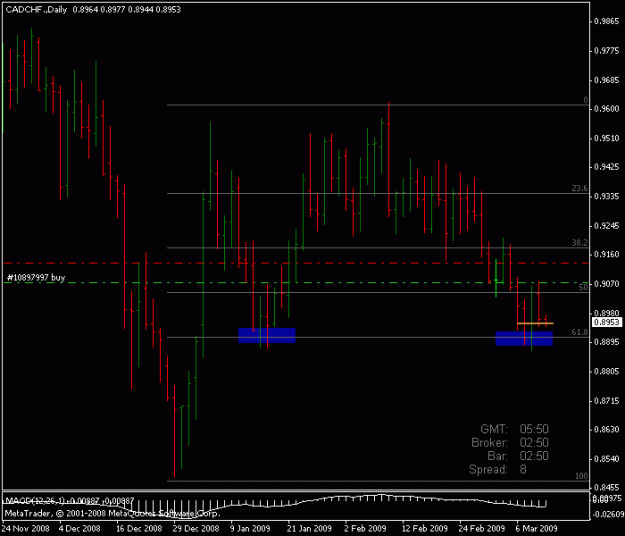The height and width of the screenshot is (536, 625).
Task: Click the 0.9335 price axis label
Action: click(607, 196)
